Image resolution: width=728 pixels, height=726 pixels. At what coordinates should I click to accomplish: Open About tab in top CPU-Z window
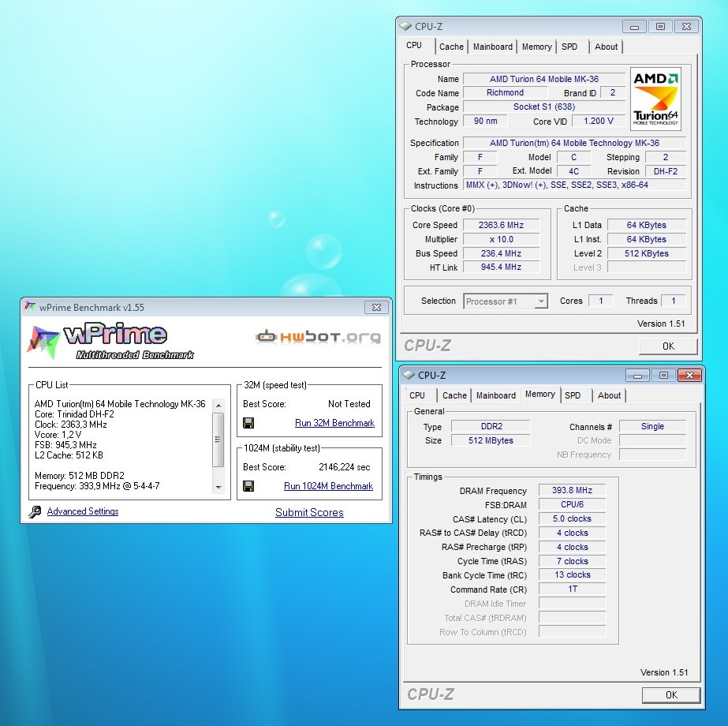[606, 47]
